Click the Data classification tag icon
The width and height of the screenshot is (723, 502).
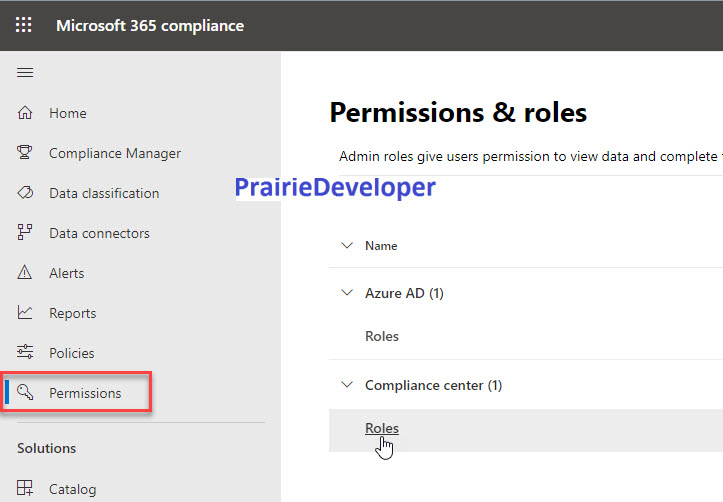[25, 193]
